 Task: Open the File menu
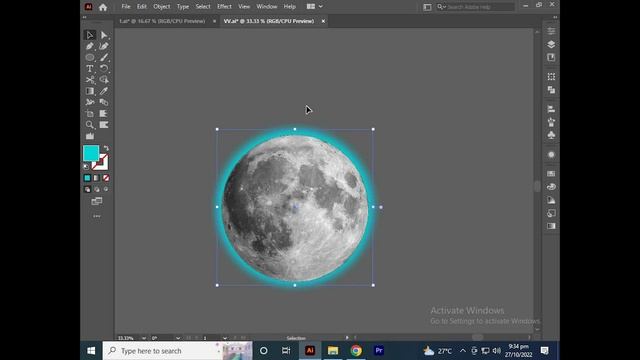click(126, 7)
